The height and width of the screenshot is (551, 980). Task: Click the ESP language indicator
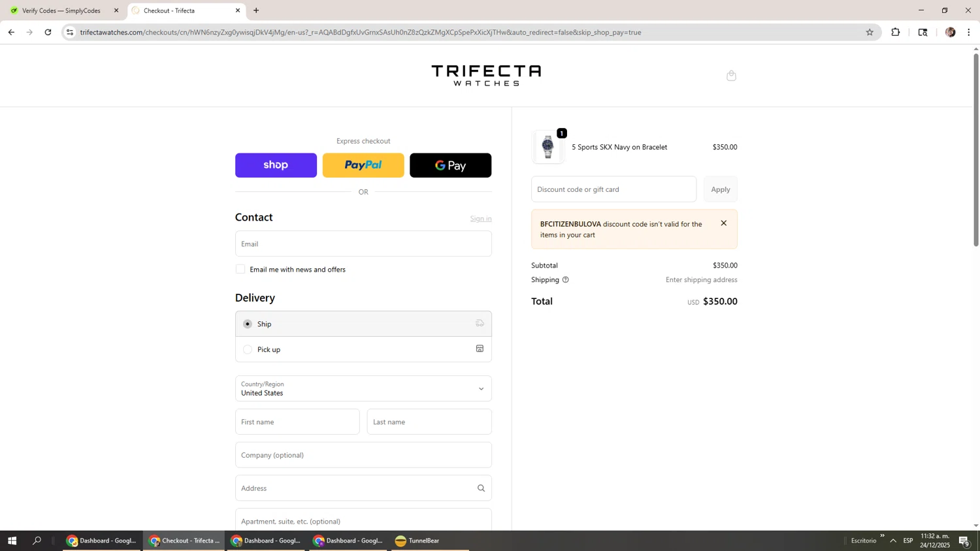point(908,541)
